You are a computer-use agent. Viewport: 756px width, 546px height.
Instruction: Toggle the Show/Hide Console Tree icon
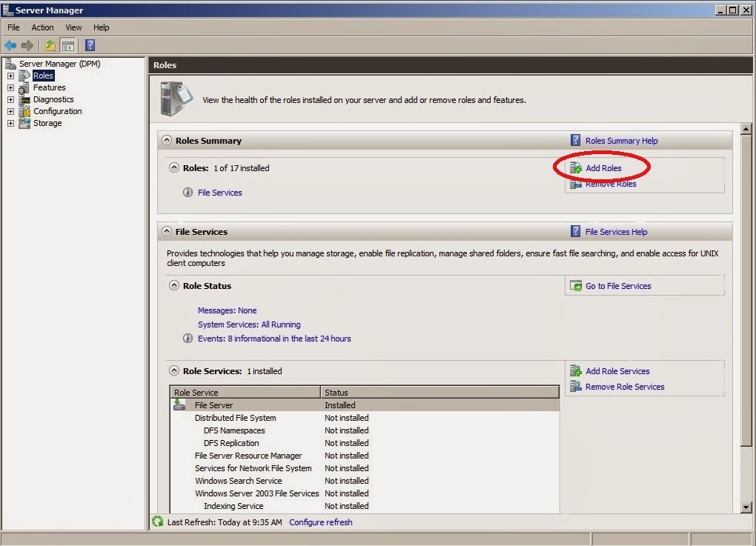(x=68, y=46)
